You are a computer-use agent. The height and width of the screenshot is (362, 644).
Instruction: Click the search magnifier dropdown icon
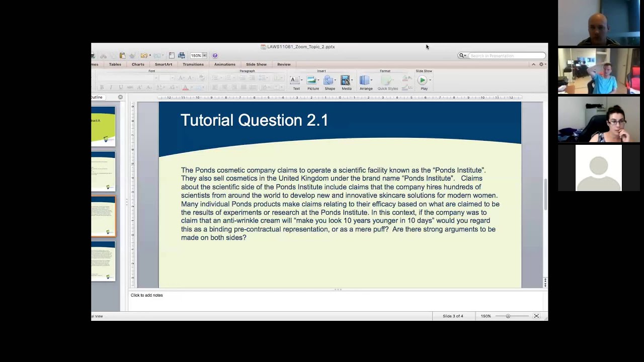[462, 55]
